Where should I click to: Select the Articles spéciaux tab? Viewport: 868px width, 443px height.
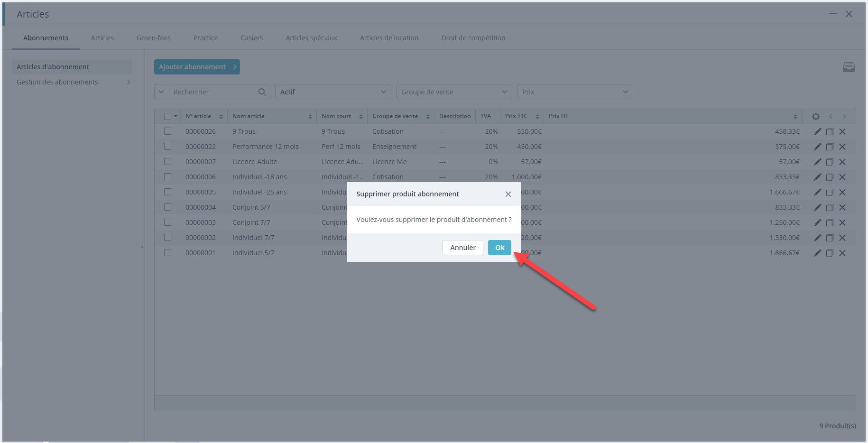[311, 38]
